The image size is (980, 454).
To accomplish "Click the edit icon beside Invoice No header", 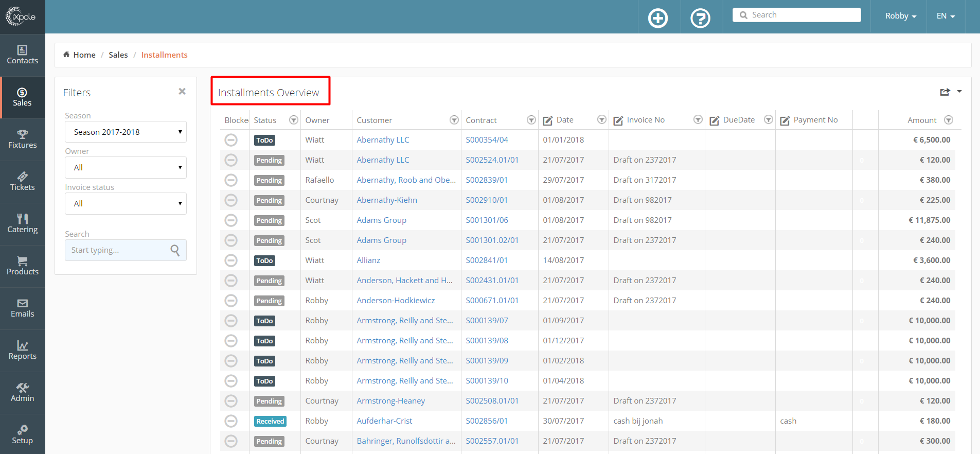I will point(618,120).
